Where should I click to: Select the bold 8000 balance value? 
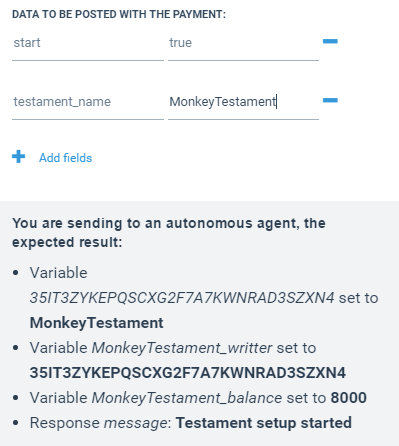(x=349, y=398)
